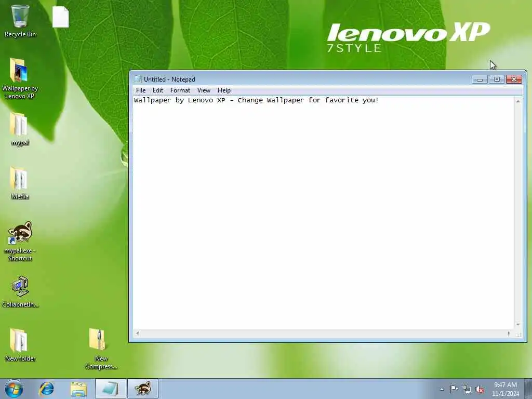Maximize the Notepad window
The width and height of the screenshot is (532, 399).
[497, 79]
